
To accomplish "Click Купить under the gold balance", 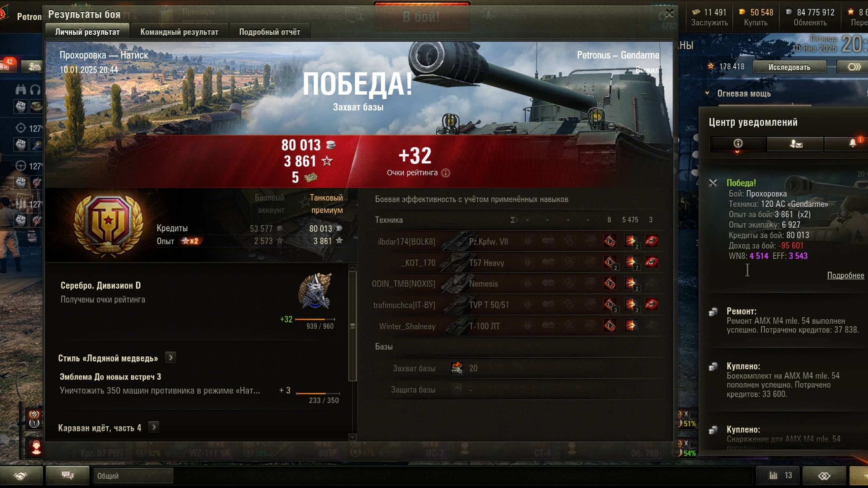I will click(x=755, y=22).
